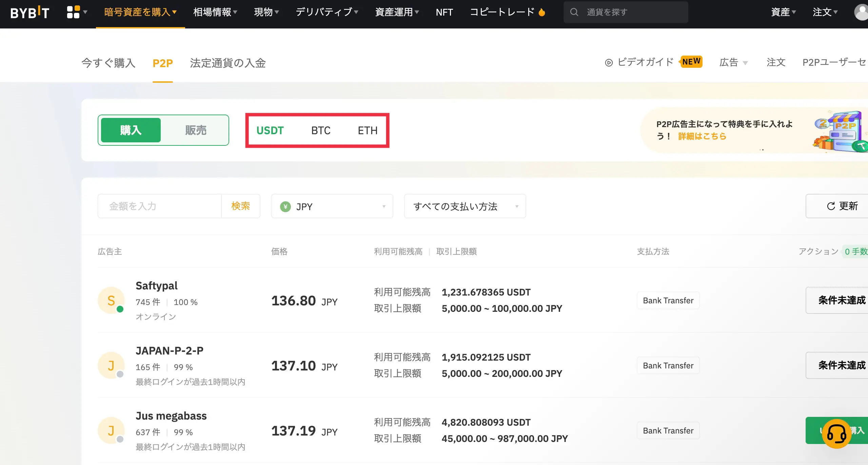The height and width of the screenshot is (465, 868).
Task: Click the 金額を入力 amount field
Action: tap(159, 206)
